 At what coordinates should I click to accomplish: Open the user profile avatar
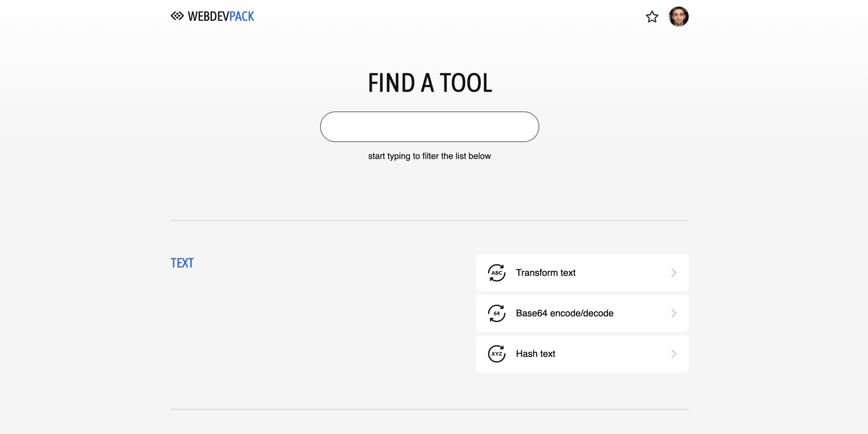pyautogui.click(x=678, y=16)
